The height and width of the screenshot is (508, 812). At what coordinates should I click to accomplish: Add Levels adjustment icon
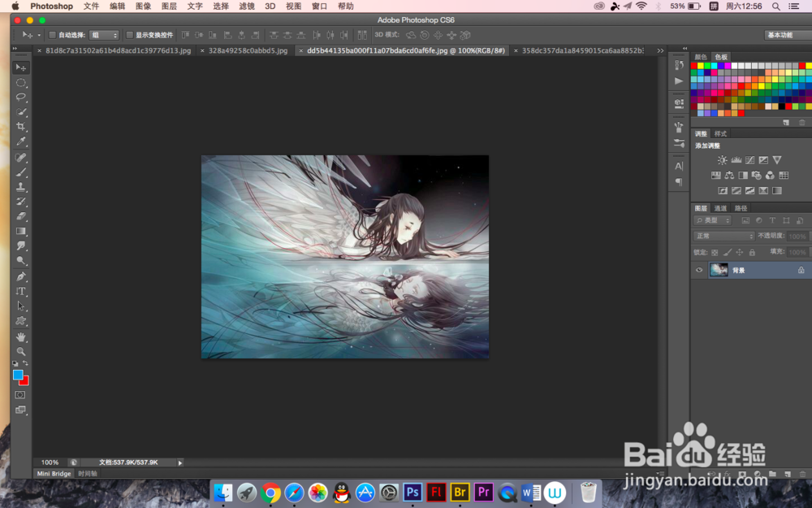pyautogui.click(x=736, y=160)
